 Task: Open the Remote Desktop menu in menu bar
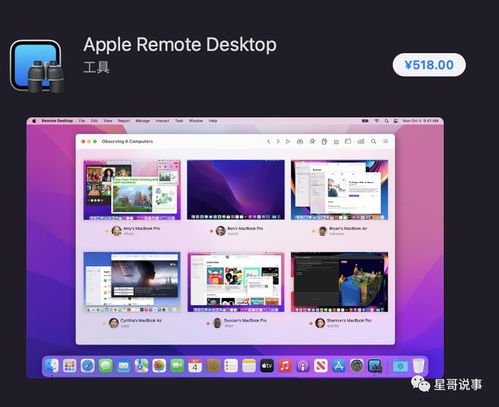coord(57,121)
